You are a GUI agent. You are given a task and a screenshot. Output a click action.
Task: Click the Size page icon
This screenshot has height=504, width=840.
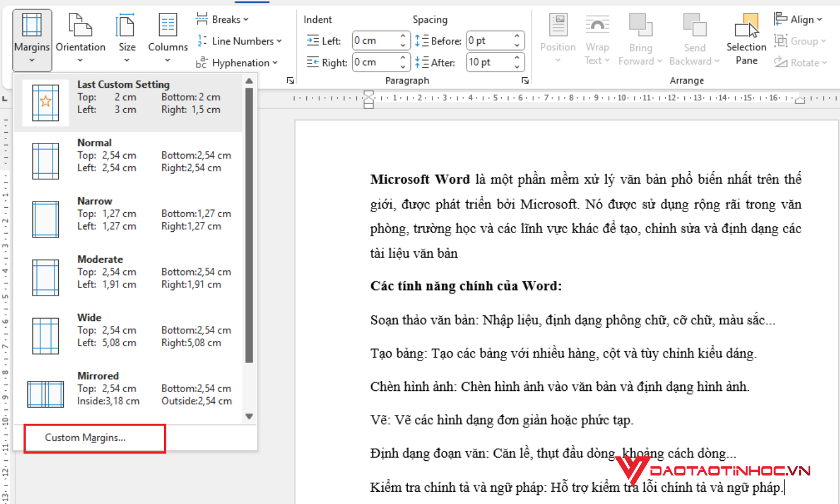pyautogui.click(x=125, y=25)
